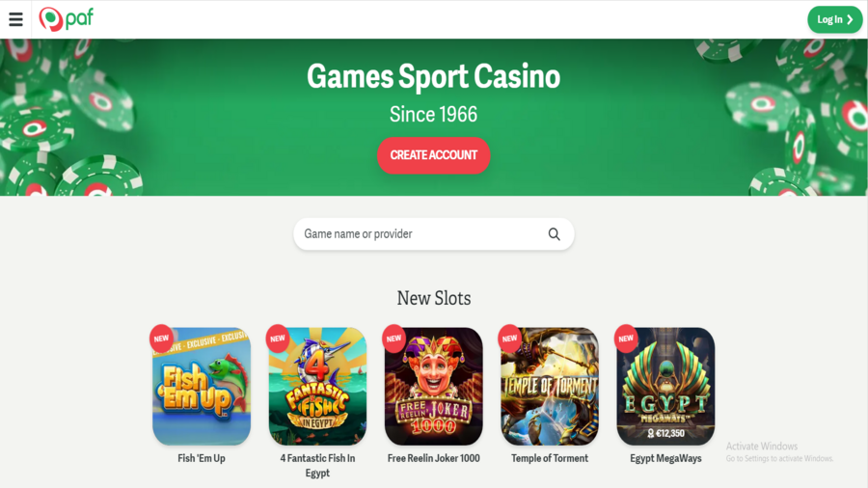Click the Fish 'Em Up title text
The image size is (868, 488).
pos(202,458)
